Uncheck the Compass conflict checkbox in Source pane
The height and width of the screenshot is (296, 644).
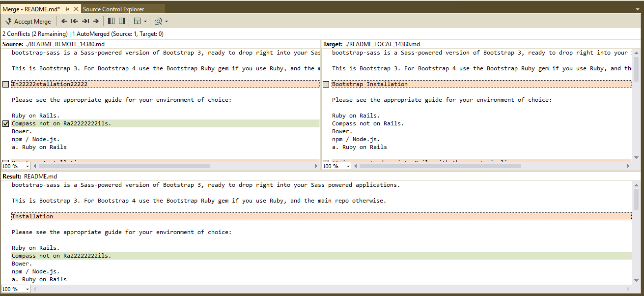click(x=5, y=123)
